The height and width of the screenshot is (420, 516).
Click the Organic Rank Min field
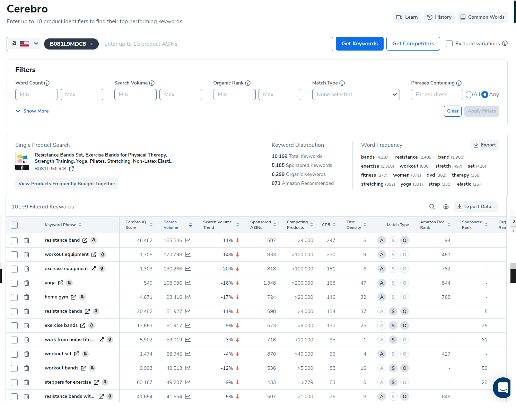pyautogui.click(x=234, y=95)
